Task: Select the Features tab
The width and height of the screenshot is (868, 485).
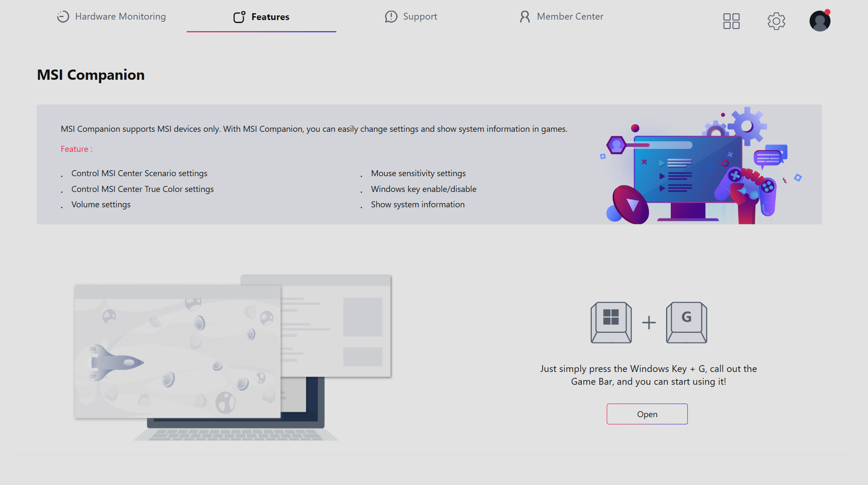Action: pyautogui.click(x=261, y=17)
